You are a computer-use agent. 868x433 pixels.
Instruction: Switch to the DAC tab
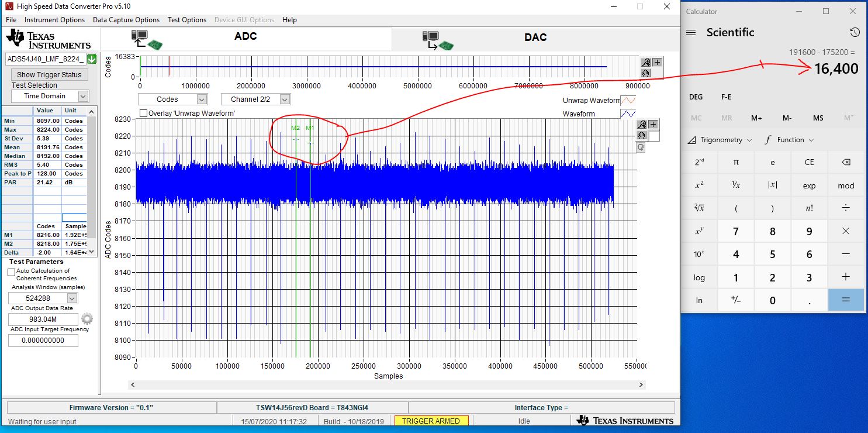535,39
